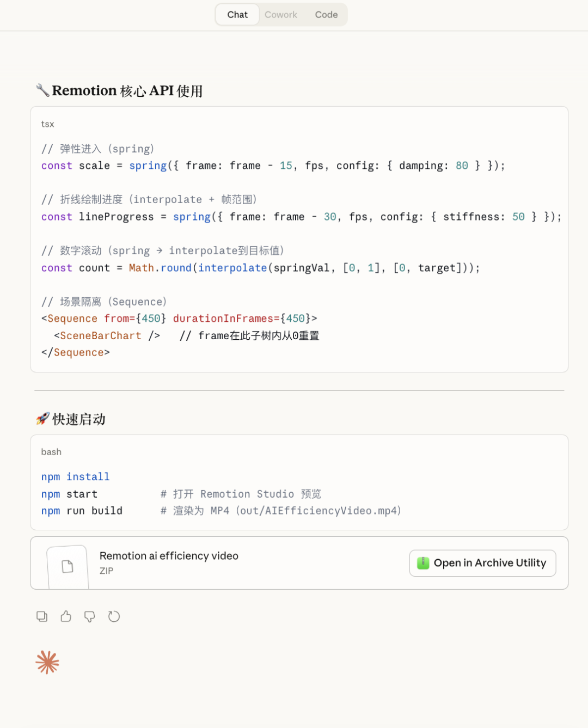Click the Remotion 核心 API 使用 heading
The image size is (588, 728).
point(127,91)
